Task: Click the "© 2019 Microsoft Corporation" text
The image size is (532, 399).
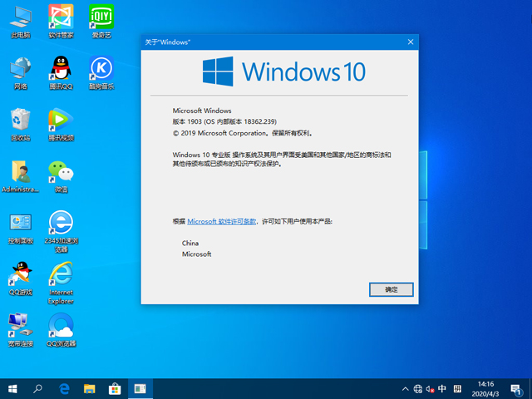Action: (243, 133)
